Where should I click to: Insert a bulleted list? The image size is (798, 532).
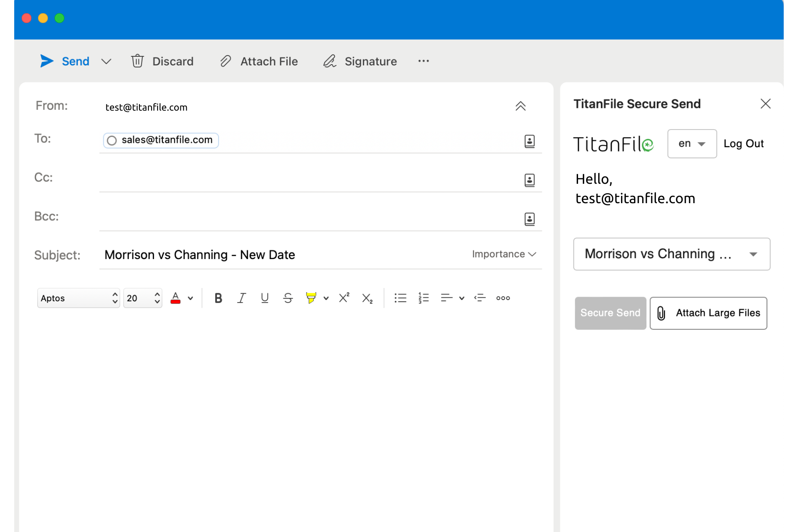[x=400, y=298]
